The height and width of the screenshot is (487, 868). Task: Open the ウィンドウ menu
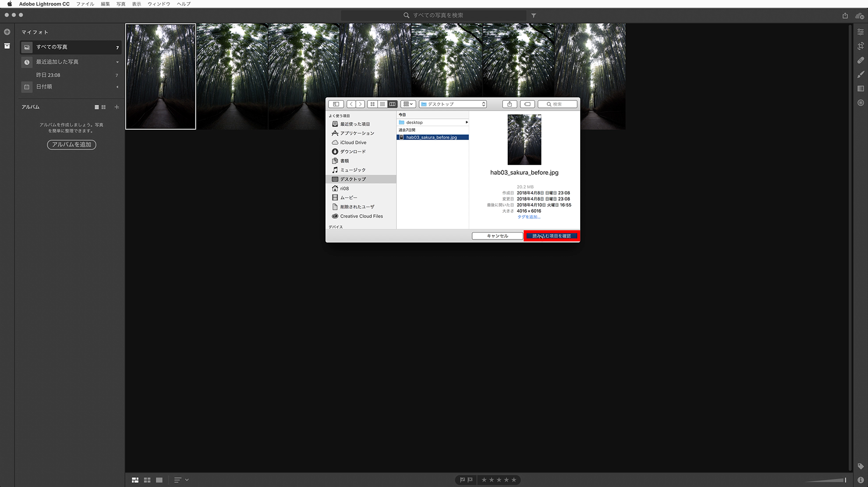(159, 4)
